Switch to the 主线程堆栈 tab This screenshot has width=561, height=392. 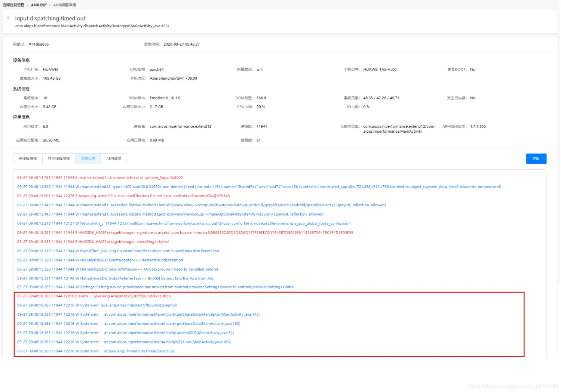point(28,159)
